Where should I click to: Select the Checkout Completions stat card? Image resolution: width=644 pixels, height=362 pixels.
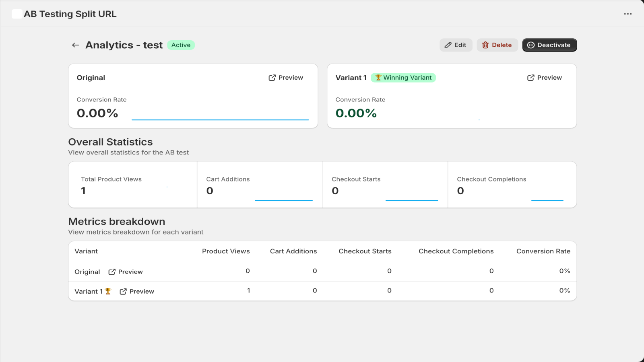pyautogui.click(x=512, y=185)
